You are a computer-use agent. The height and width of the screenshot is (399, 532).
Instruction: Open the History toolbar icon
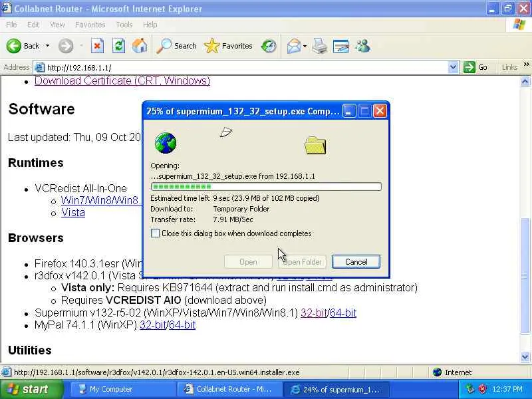coord(269,46)
